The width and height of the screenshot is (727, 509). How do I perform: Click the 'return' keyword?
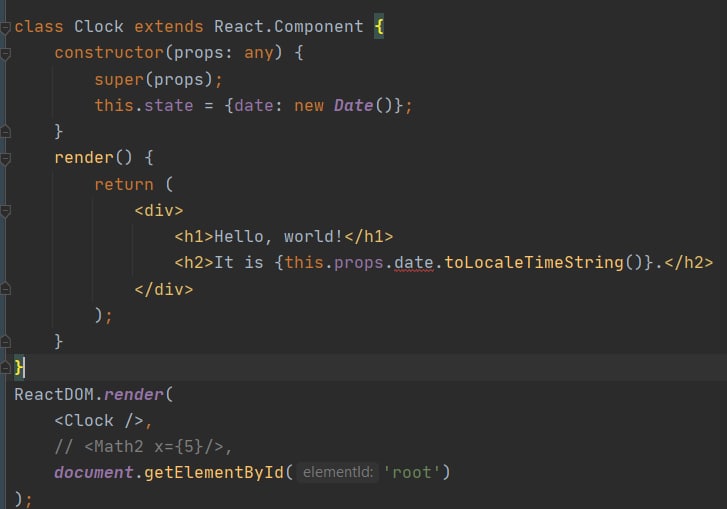[124, 185]
